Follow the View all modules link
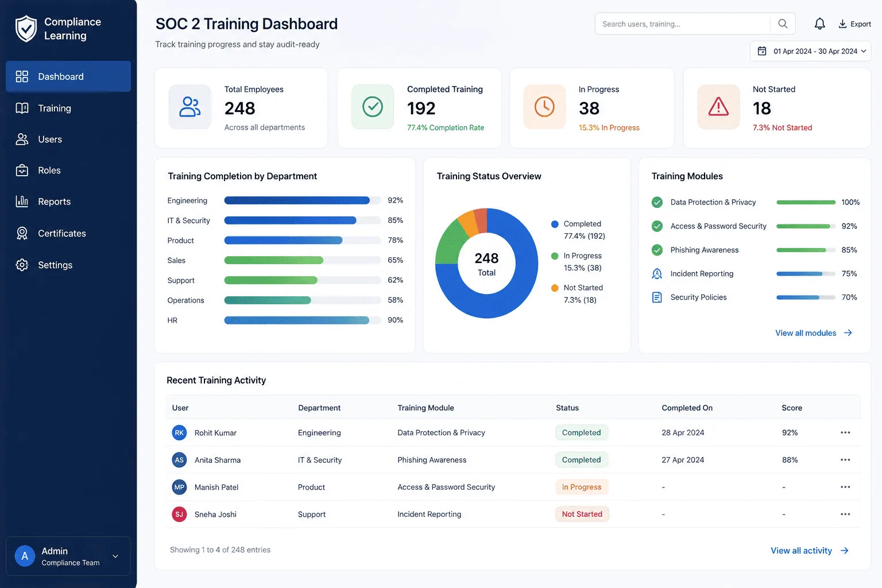 814,333
